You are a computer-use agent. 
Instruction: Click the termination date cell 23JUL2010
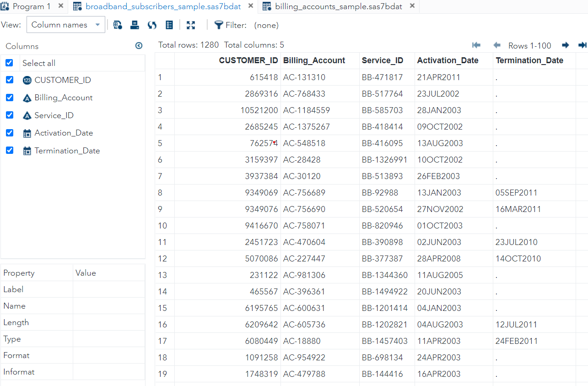(x=534, y=242)
